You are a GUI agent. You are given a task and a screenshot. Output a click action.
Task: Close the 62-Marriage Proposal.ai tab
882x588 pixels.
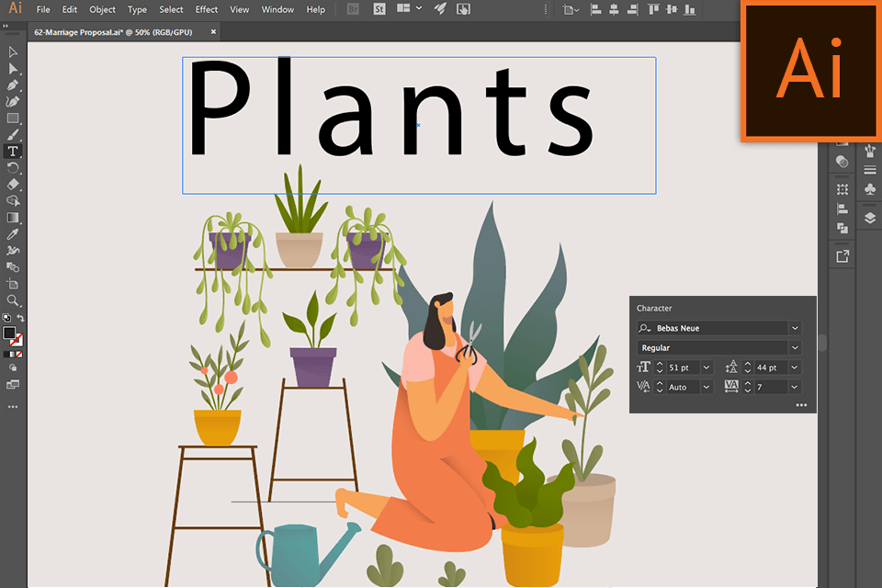pyautogui.click(x=214, y=31)
